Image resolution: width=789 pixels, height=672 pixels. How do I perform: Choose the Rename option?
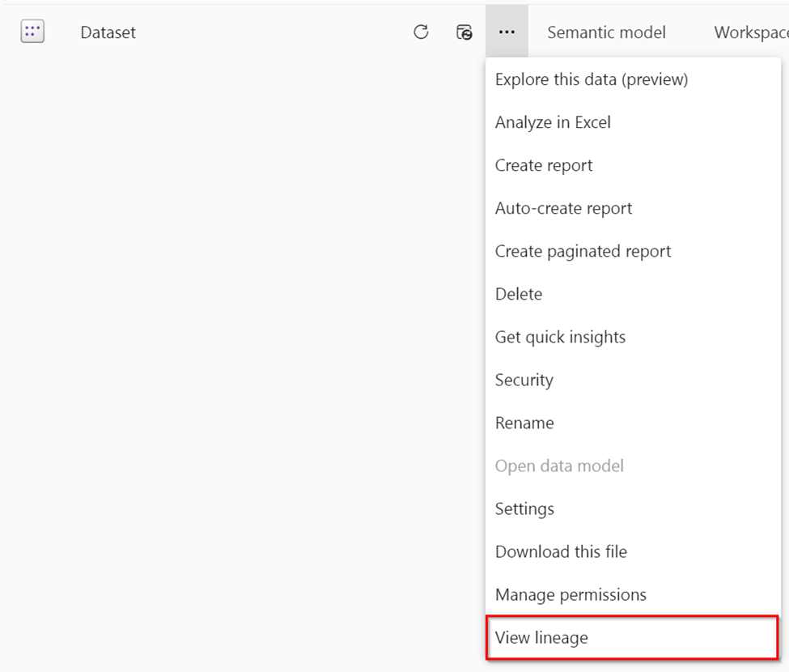click(524, 423)
